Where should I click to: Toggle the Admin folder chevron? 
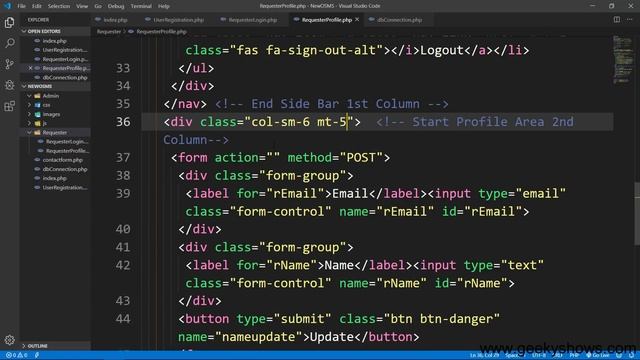tap(29, 96)
